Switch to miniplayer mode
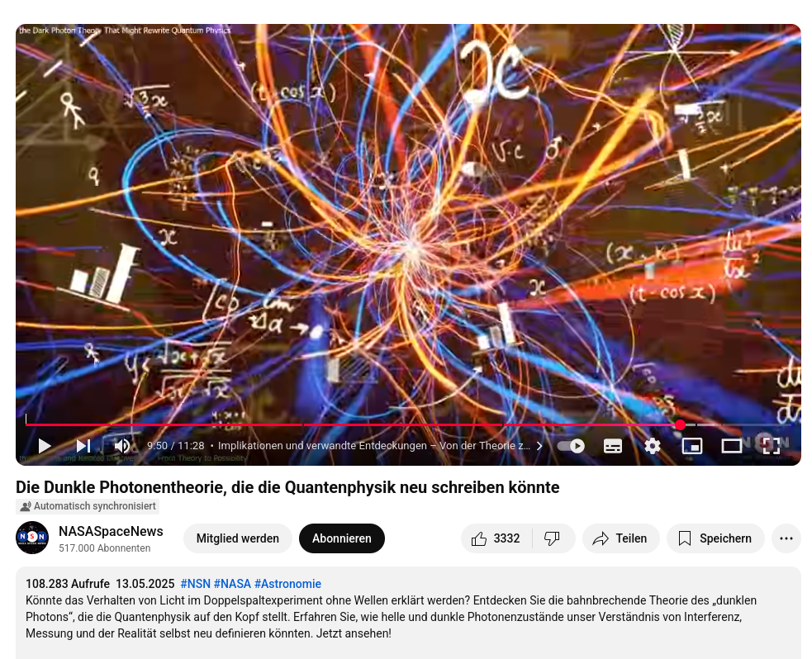812x659 pixels. [x=692, y=446]
